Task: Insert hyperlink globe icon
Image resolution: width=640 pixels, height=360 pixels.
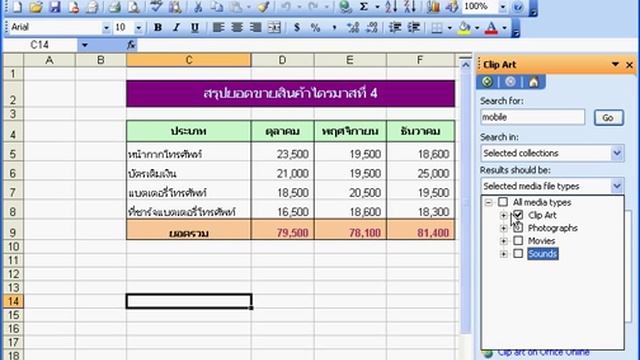Action: pyautogui.click(x=345, y=7)
